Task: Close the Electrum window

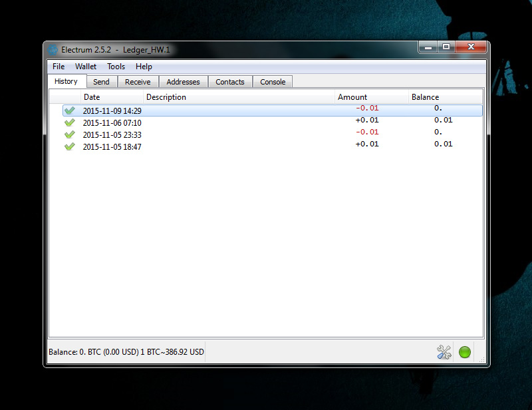Action: (471, 47)
